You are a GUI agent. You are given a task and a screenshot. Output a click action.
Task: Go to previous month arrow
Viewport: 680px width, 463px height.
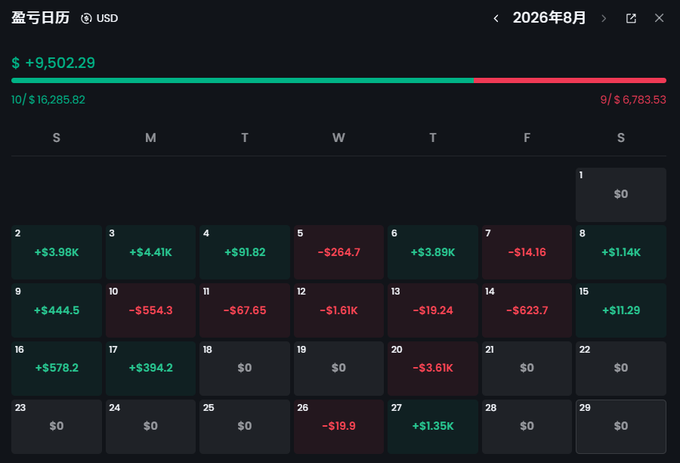coord(496,18)
